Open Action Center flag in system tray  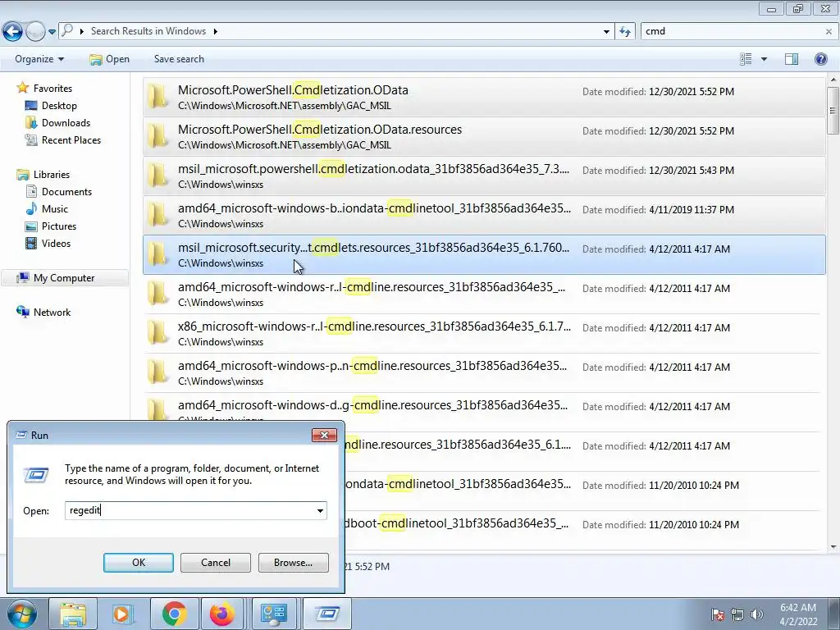click(x=717, y=614)
